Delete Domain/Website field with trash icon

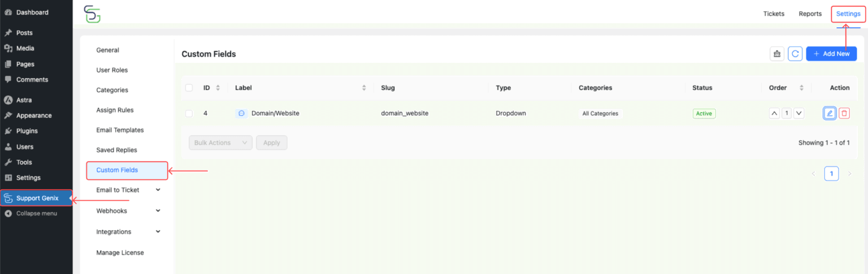click(x=844, y=113)
